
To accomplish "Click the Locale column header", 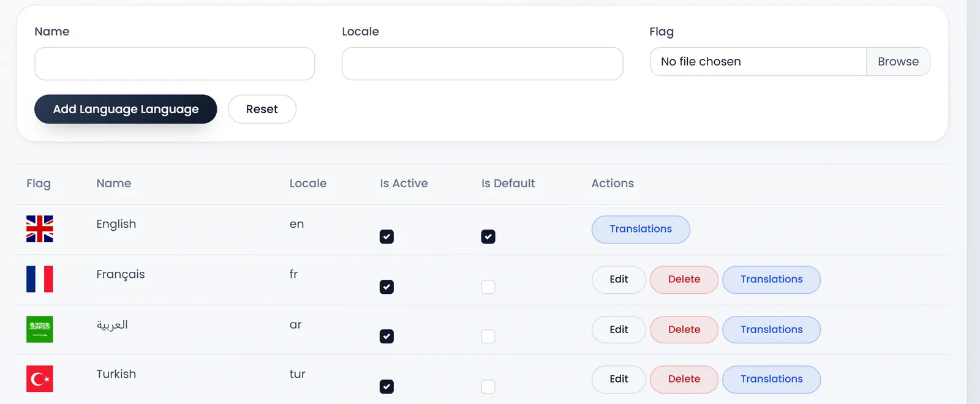I will (x=308, y=183).
